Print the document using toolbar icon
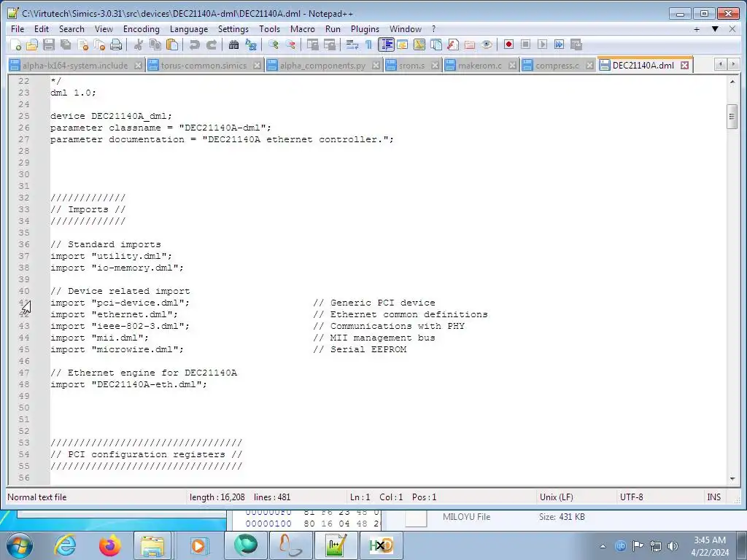This screenshot has height=560, width=747. click(x=116, y=44)
